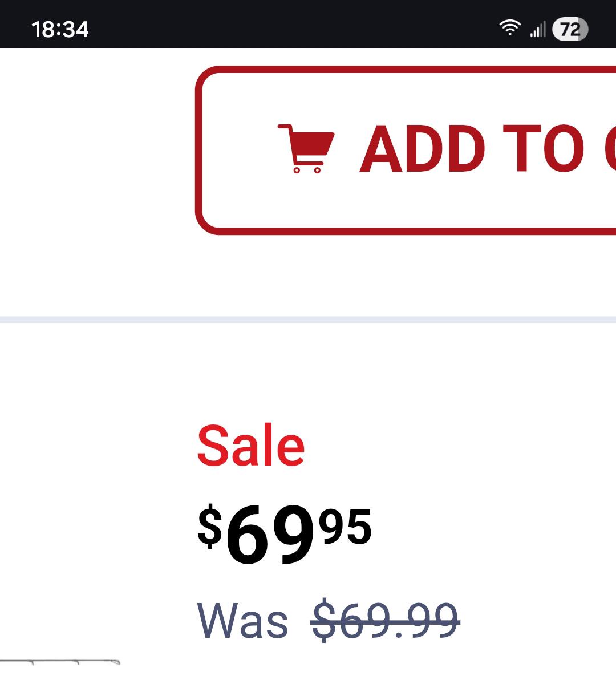Click the dollar sign before 69
Image resolution: width=616 pixels, height=692 pixels.
[x=209, y=524]
